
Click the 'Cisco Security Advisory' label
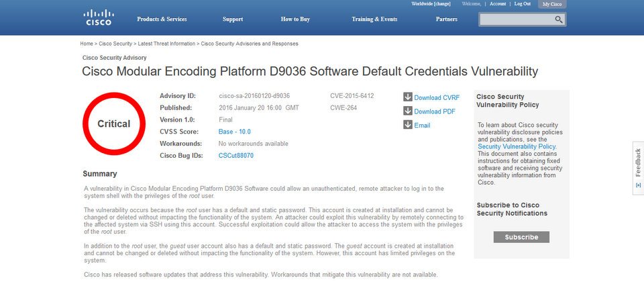click(114, 58)
